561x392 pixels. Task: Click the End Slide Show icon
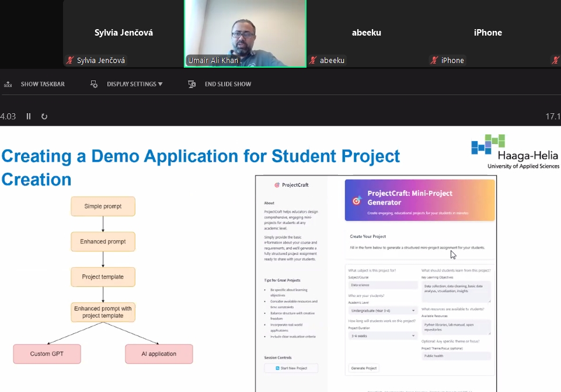192,84
